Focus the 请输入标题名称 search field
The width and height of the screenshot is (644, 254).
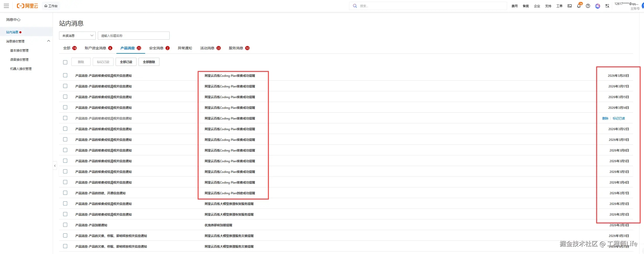(x=134, y=36)
